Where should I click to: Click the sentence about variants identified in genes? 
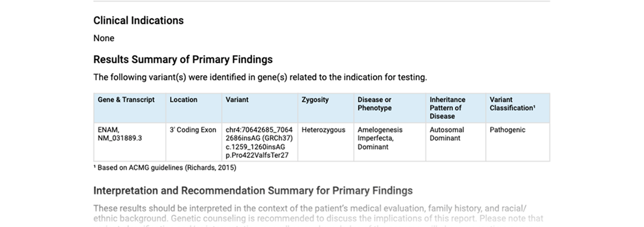point(260,77)
